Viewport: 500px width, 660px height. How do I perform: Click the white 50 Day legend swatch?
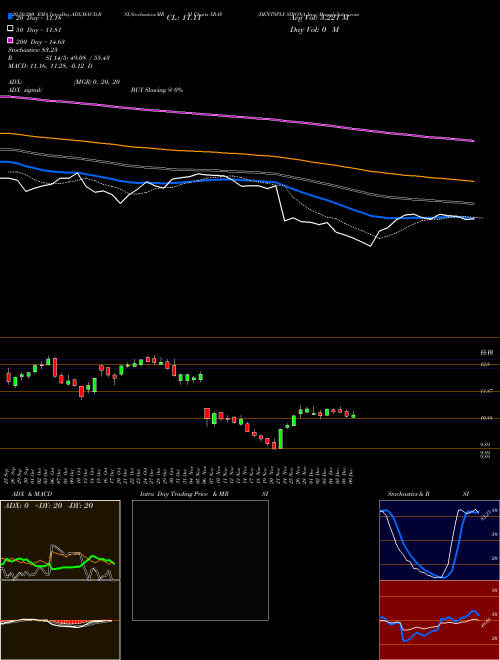(10, 29)
